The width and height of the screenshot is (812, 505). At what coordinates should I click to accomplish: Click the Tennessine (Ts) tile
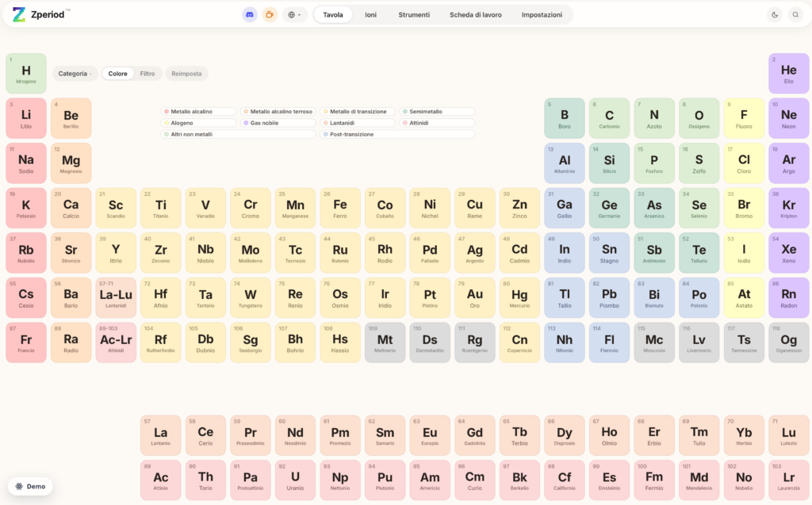click(x=744, y=342)
